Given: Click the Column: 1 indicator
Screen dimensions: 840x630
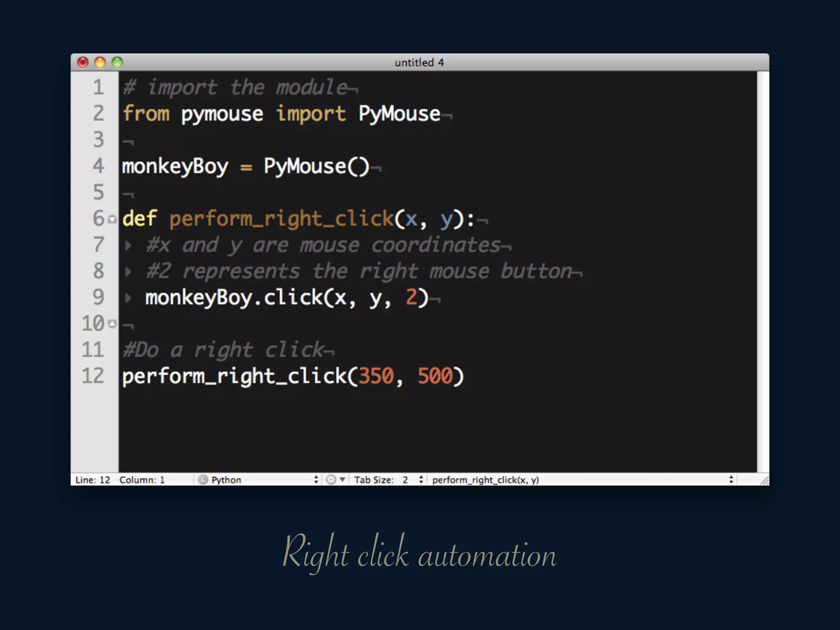Looking at the screenshot, I should (x=142, y=479).
